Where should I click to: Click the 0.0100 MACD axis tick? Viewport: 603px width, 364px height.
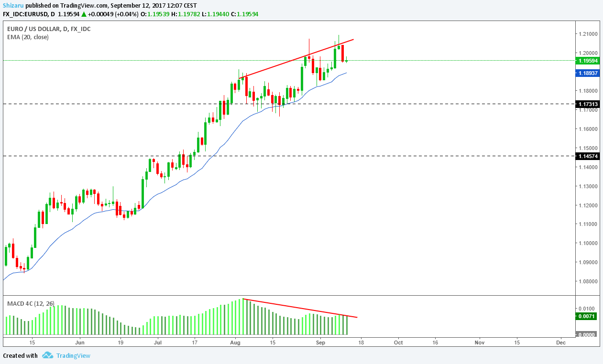(x=586, y=309)
